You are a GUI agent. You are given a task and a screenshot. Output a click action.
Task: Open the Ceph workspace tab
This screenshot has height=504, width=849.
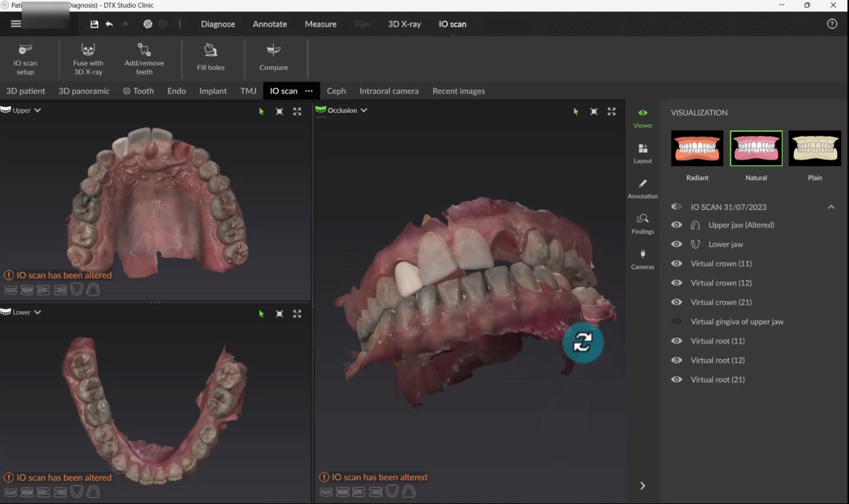point(336,91)
